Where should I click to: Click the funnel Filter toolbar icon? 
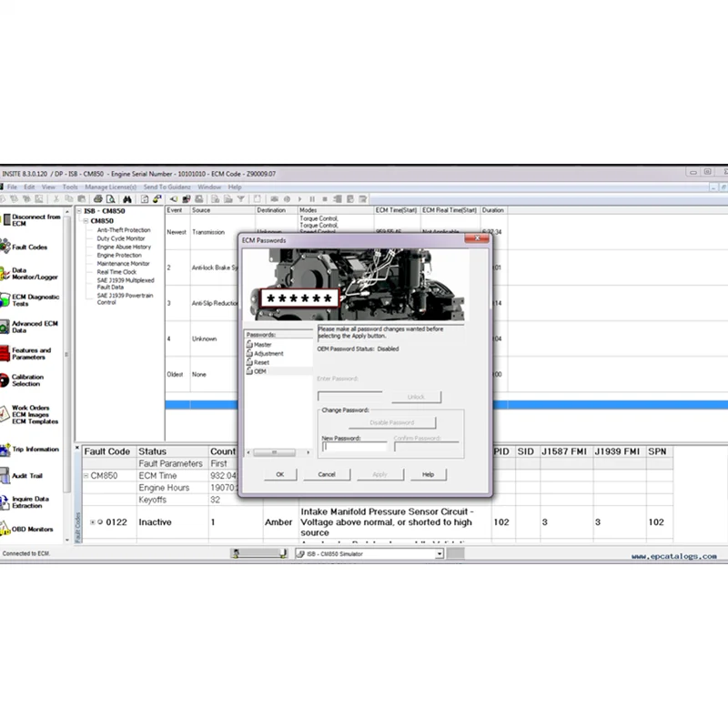241,199
